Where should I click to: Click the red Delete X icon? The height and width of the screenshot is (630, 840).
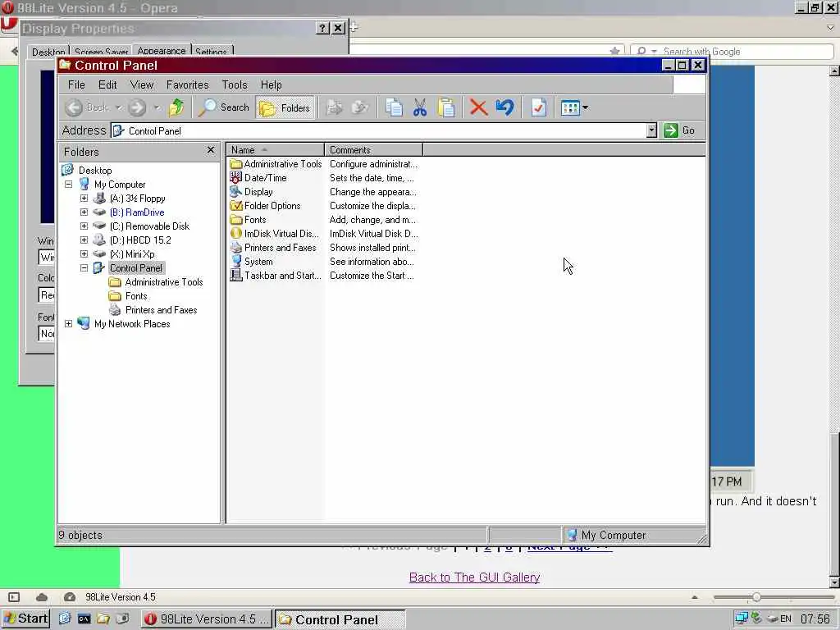pyautogui.click(x=478, y=107)
